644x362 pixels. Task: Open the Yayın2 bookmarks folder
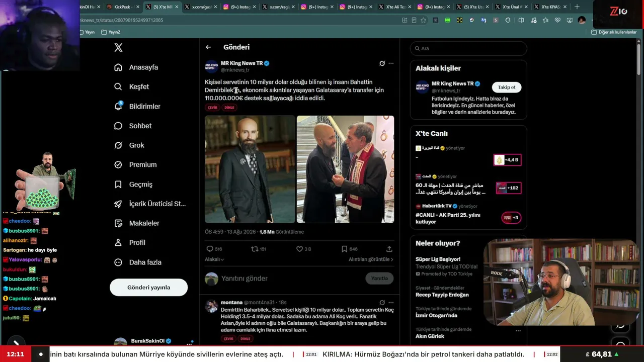[111, 32]
